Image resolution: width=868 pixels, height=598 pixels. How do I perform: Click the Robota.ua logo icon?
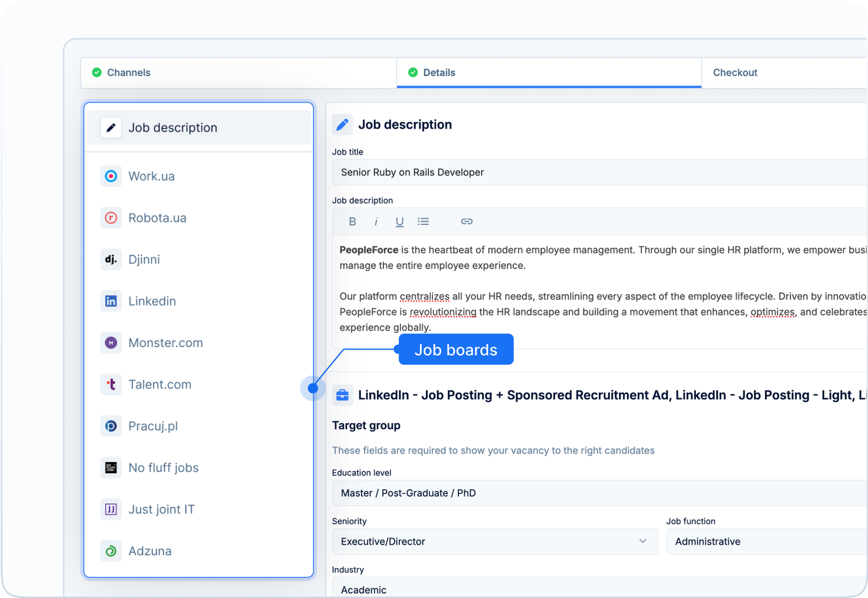pyautogui.click(x=111, y=218)
